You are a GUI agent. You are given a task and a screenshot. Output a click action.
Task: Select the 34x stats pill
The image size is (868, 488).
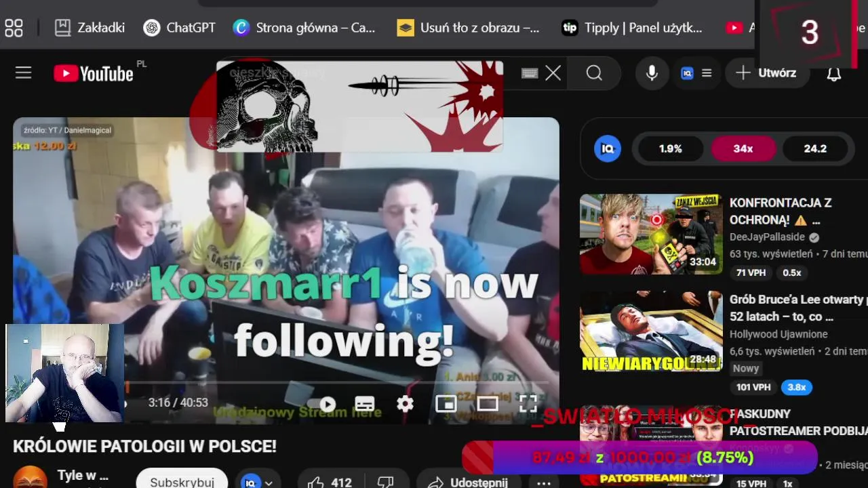743,148
